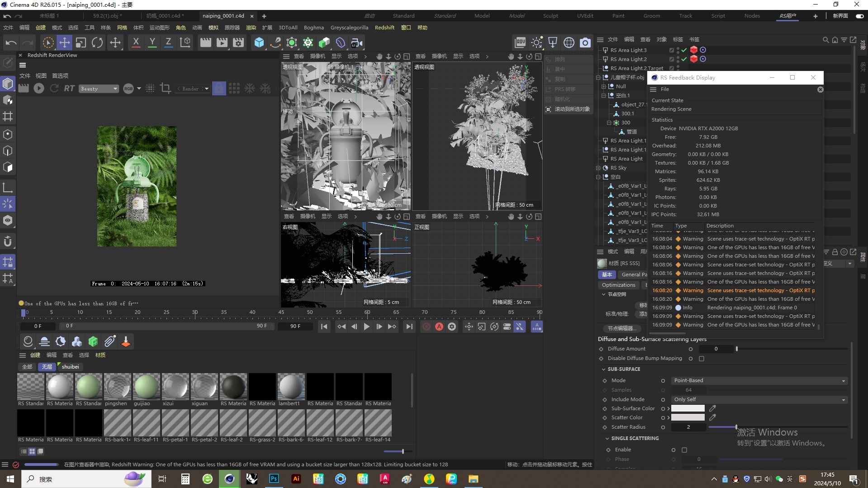Select the Rotate tool
The width and height of the screenshot is (868, 488).
tap(97, 43)
